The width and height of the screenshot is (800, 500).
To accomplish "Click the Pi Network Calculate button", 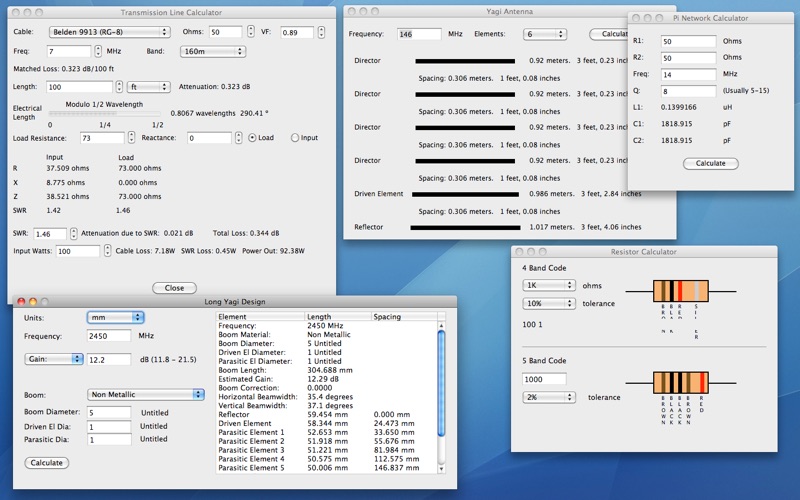I will 711,163.
